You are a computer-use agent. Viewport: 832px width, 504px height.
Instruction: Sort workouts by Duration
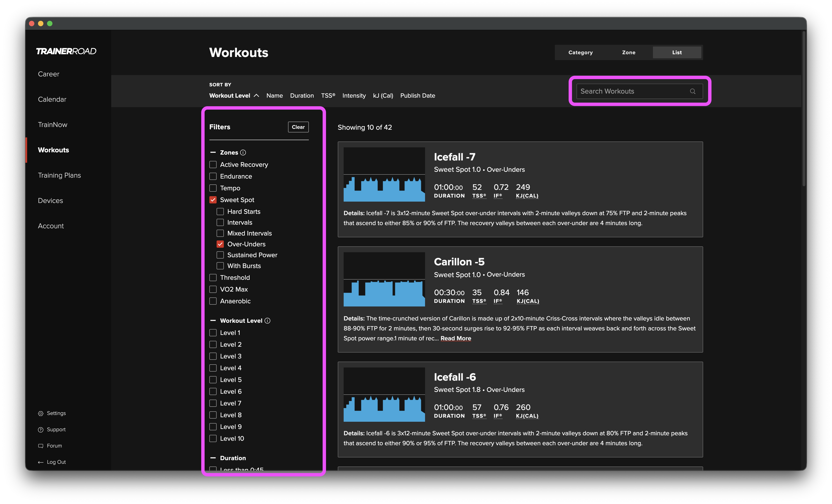click(x=302, y=96)
